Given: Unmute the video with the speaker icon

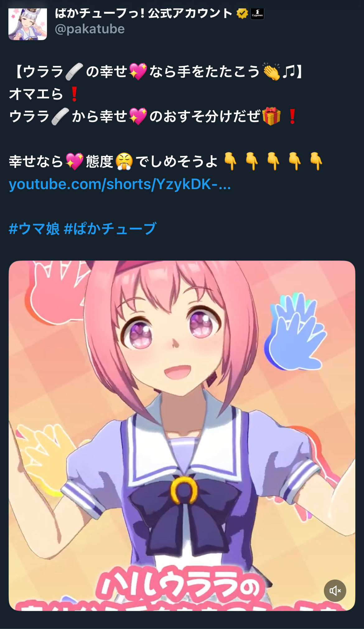Looking at the screenshot, I should pyautogui.click(x=335, y=590).
